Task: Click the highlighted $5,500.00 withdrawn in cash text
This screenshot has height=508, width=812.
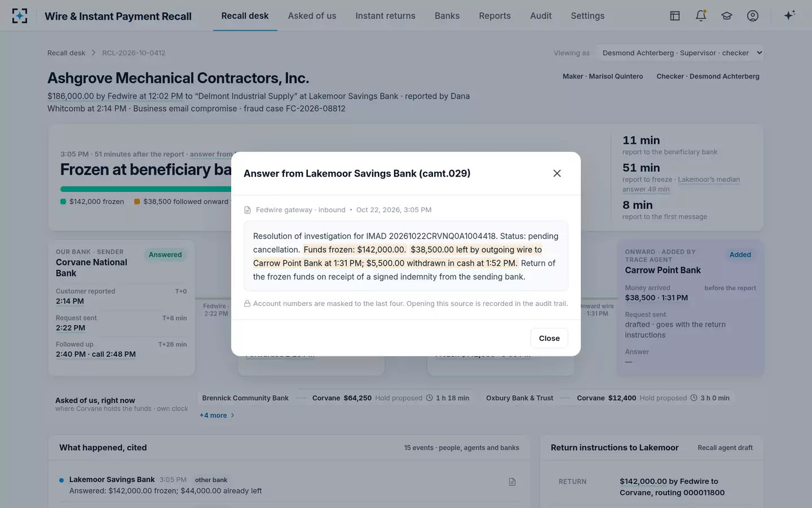Action: point(442,263)
